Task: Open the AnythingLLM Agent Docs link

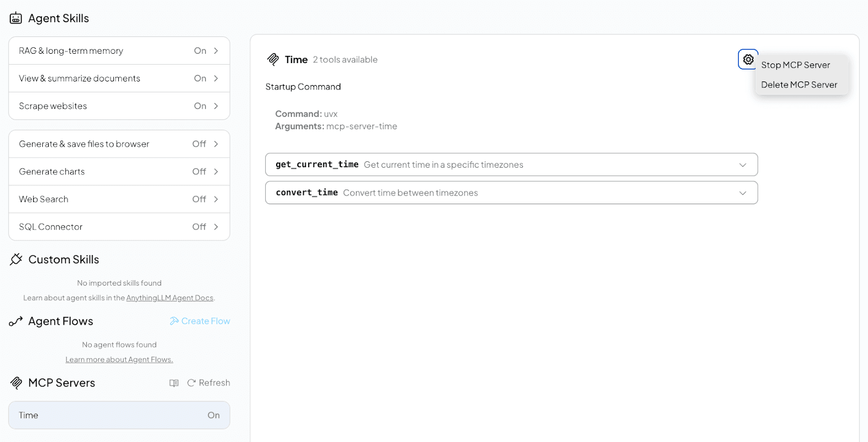Action: pyautogui.click(x=170, y=298)
